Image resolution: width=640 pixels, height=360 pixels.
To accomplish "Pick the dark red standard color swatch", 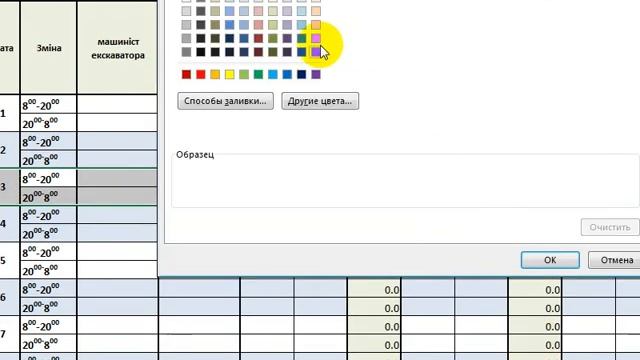I will point(186,74).
